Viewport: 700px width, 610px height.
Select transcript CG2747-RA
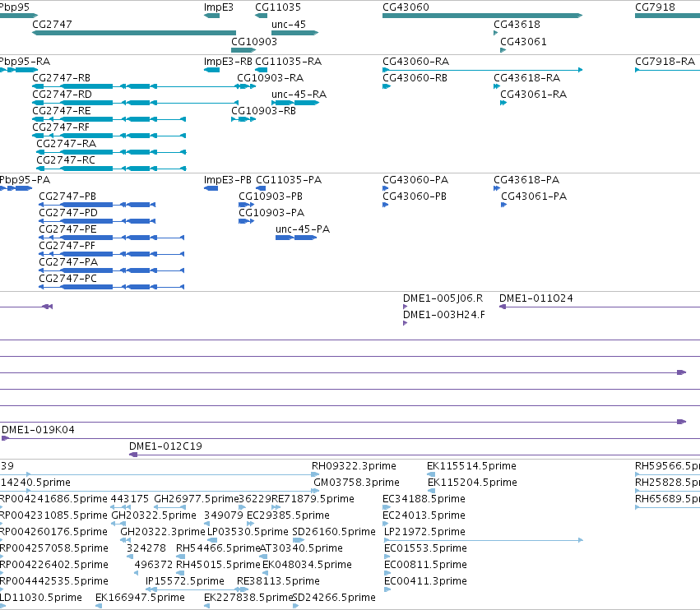click(66, 143)
